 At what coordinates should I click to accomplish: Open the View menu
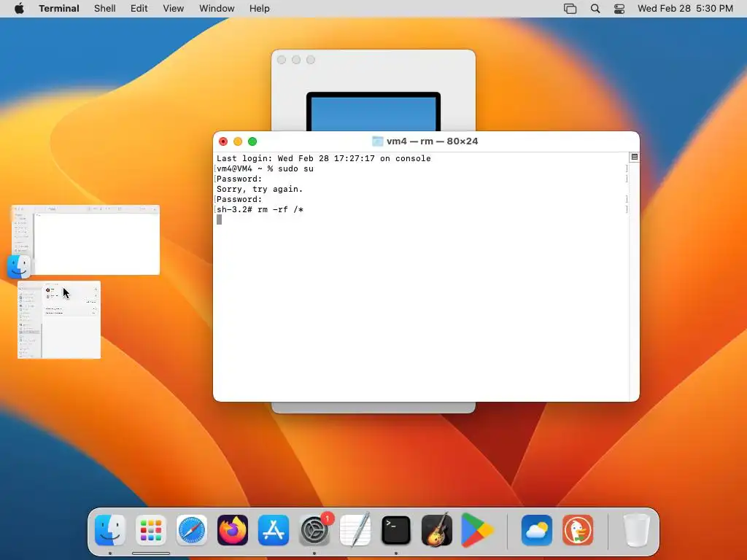(x=174, y=9)
